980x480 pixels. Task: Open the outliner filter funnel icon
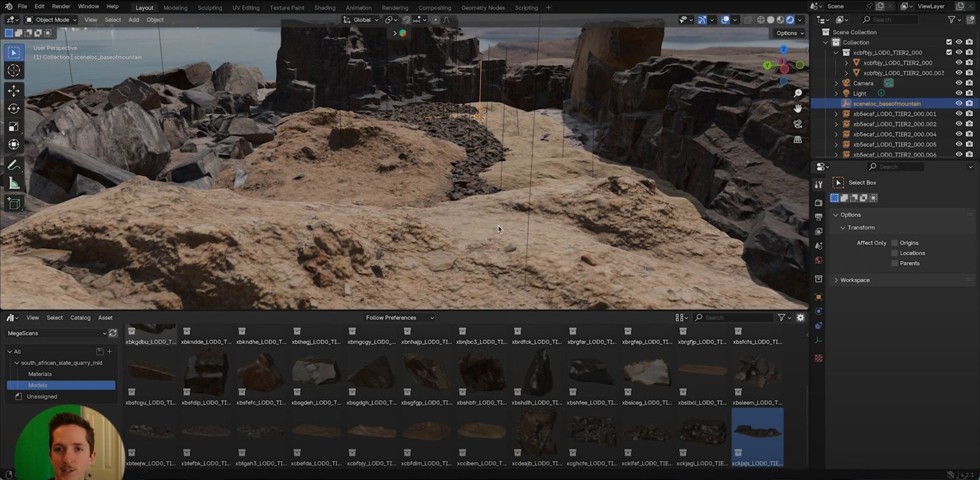(951, 20)
